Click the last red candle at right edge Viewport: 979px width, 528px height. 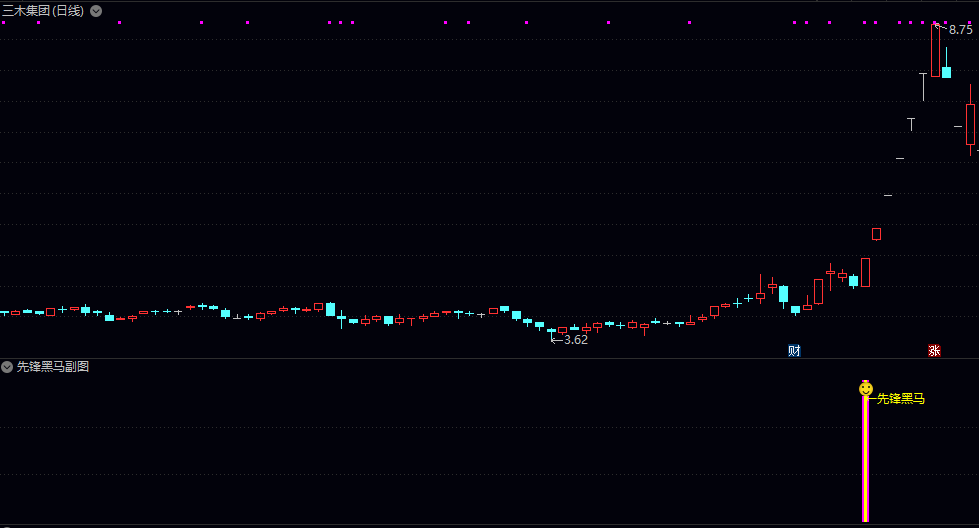(x=970, y=122)
